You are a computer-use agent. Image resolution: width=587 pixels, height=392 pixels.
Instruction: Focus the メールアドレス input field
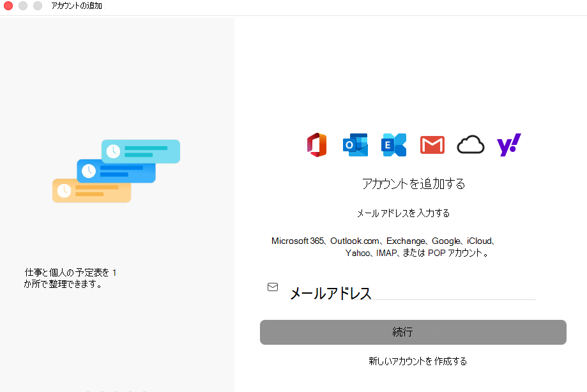click(413, 292)
